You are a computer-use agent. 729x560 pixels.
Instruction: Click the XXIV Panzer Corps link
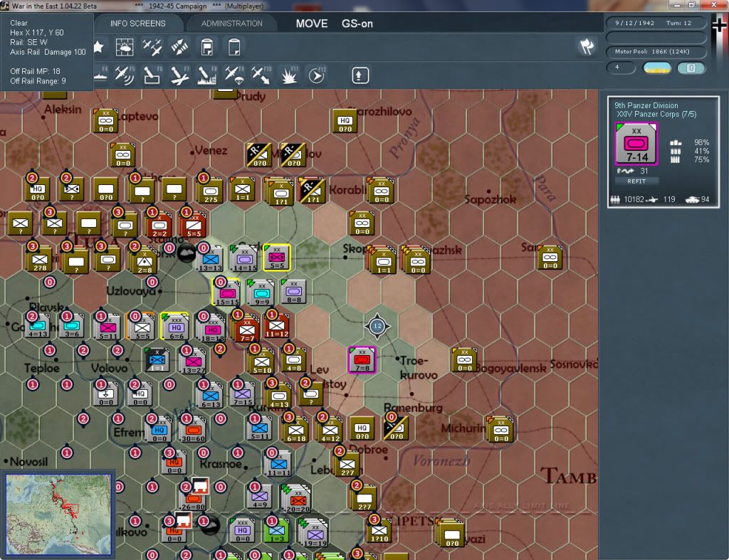pos(656,115)
